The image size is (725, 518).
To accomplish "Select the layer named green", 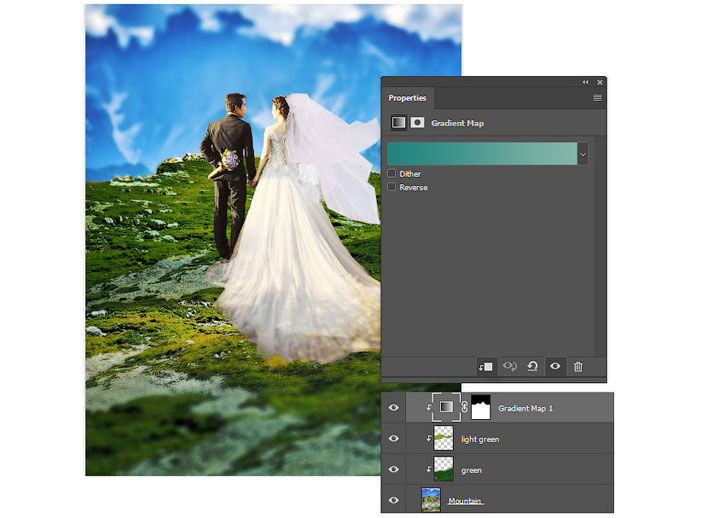I will pyautogui.click(x=471, y=470).
